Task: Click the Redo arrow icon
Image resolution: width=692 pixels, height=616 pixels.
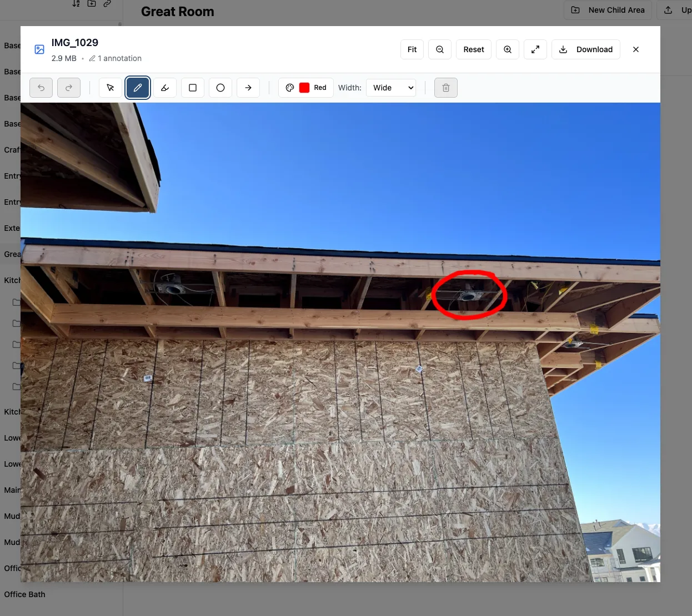Action: 69,87
